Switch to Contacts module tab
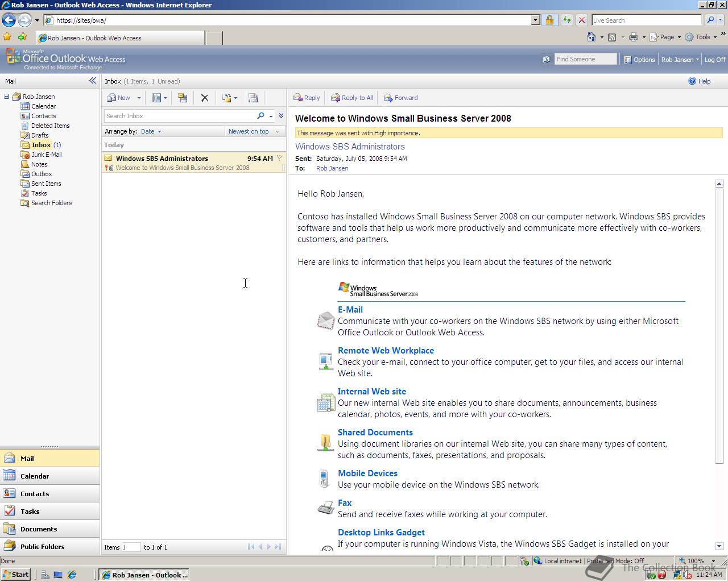The width and height of the screenshot is (728, 582). pos(49,493)
